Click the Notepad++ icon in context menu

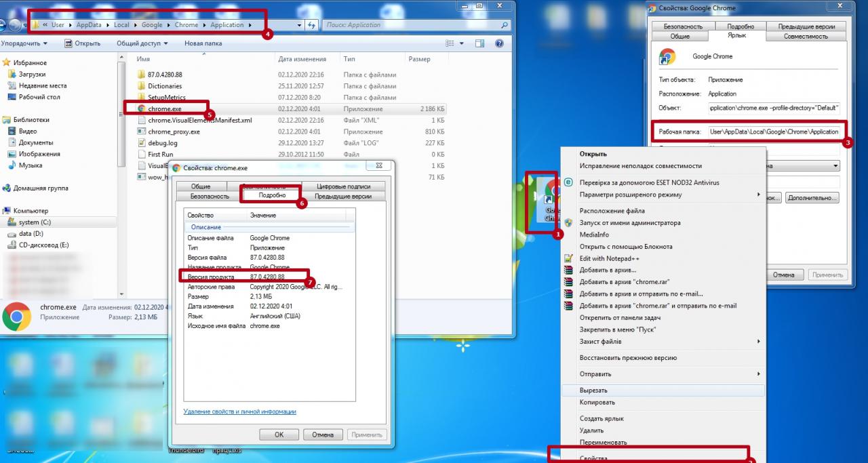[568, 258]
